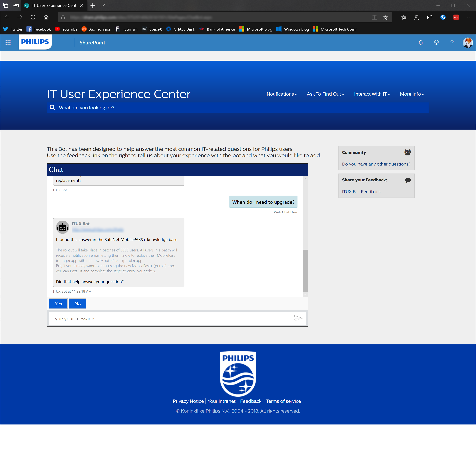Click the chat scroll down arrow
Viewport: 476px width, 457px height.
pos(305,294)
